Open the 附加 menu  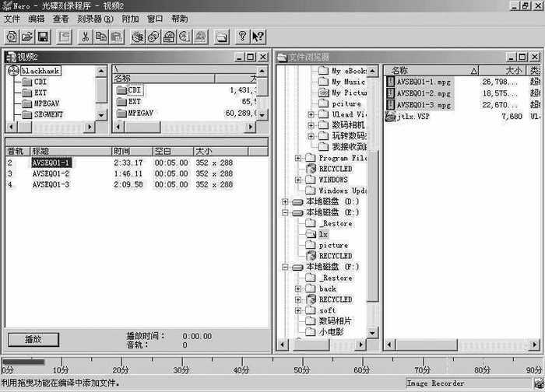click(130, 19)
